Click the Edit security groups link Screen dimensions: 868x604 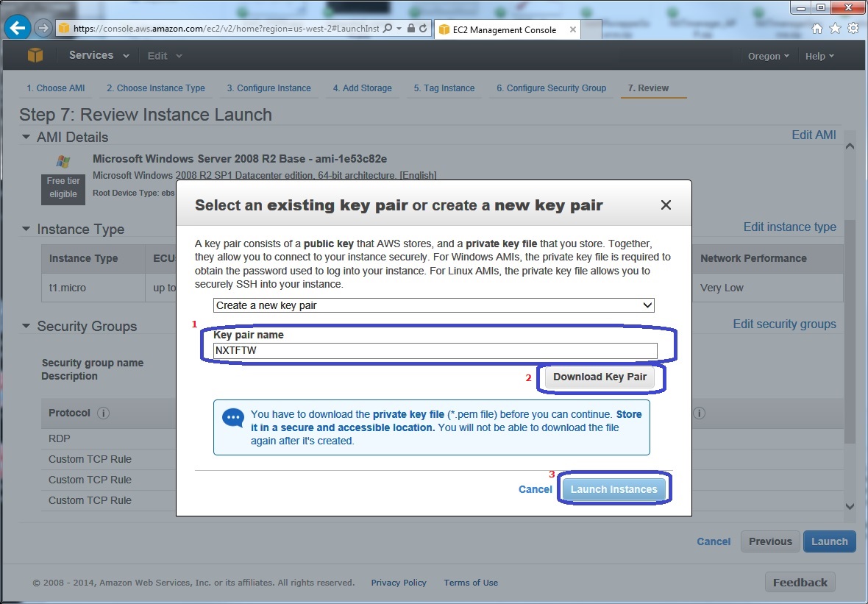click(x=784, y=324)
